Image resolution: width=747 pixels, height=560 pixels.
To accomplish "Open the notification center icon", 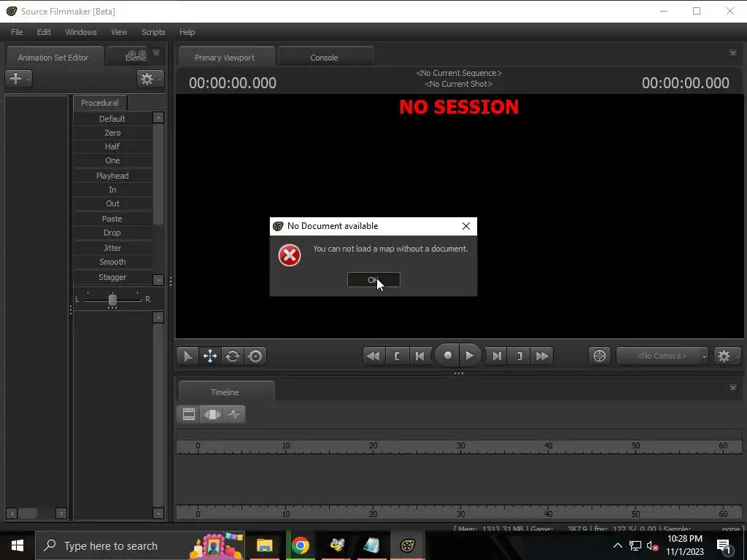I will point(724,546).
